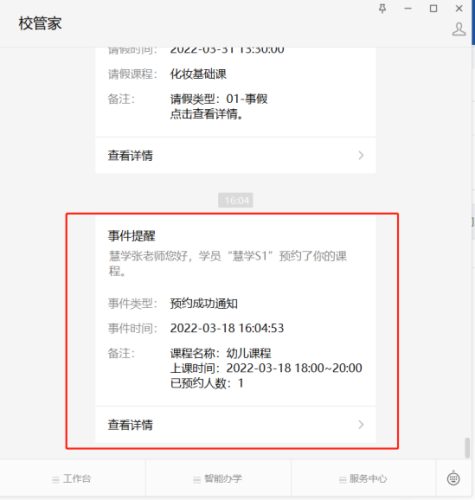
Task: Minimize the 校管家 window
Action: coord(408,9)
